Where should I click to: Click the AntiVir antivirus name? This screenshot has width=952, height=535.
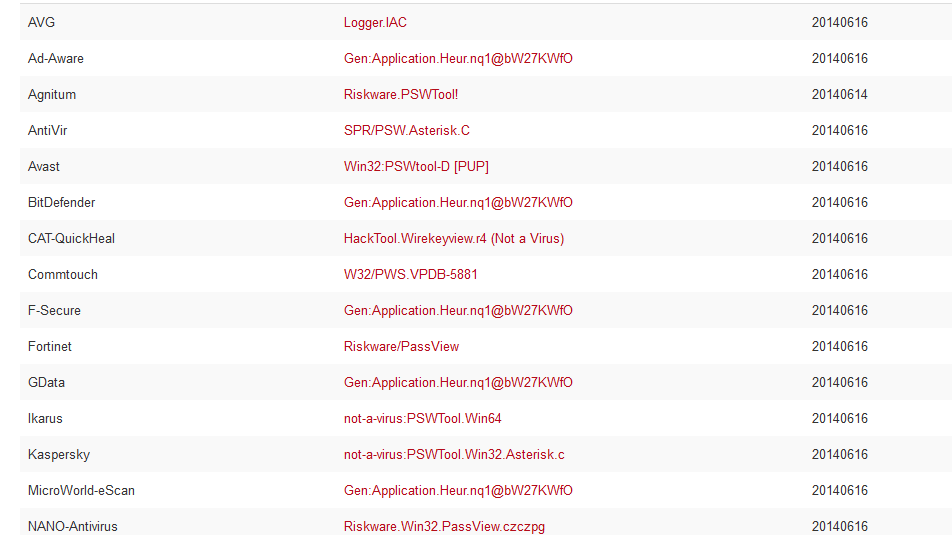(48, 131)
